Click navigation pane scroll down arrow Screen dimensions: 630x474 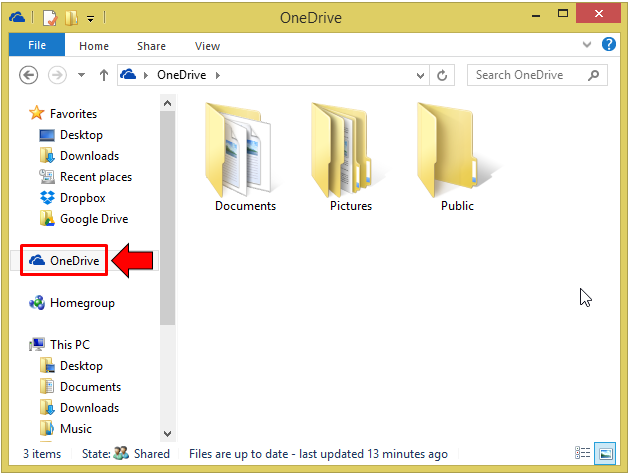(168, 434)
